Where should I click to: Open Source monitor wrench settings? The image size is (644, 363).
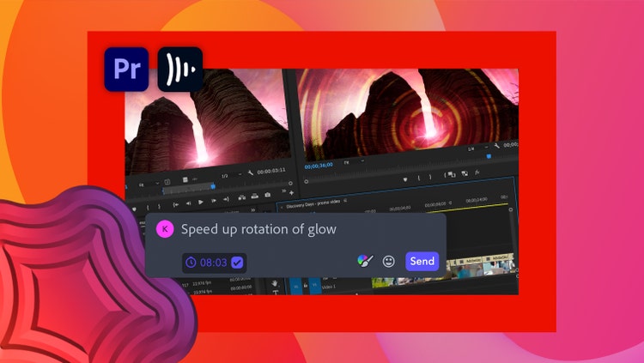pyautogui.click(x=251, y=172)
